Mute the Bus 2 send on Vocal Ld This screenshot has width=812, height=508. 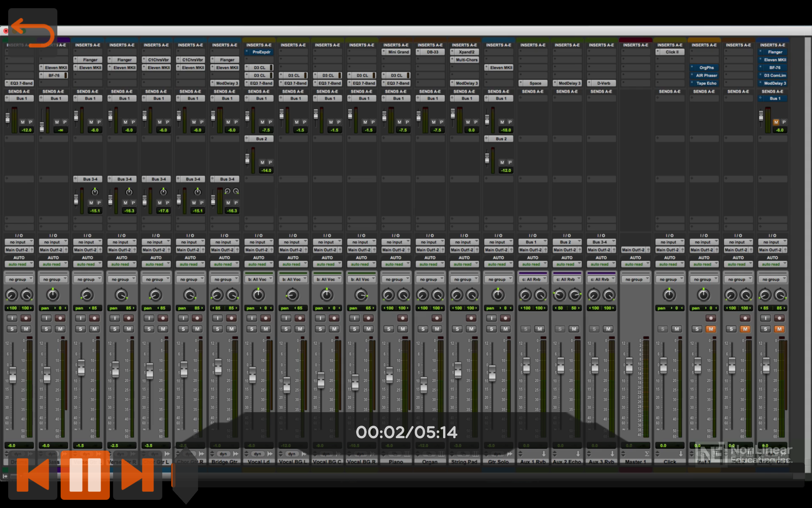[262, 162]
